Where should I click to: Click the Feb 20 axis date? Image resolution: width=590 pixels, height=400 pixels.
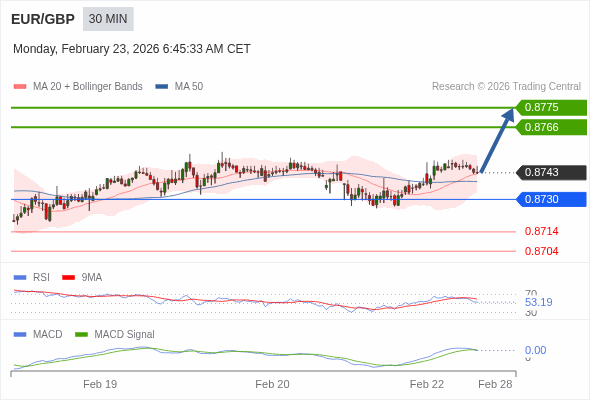[272, 384]
